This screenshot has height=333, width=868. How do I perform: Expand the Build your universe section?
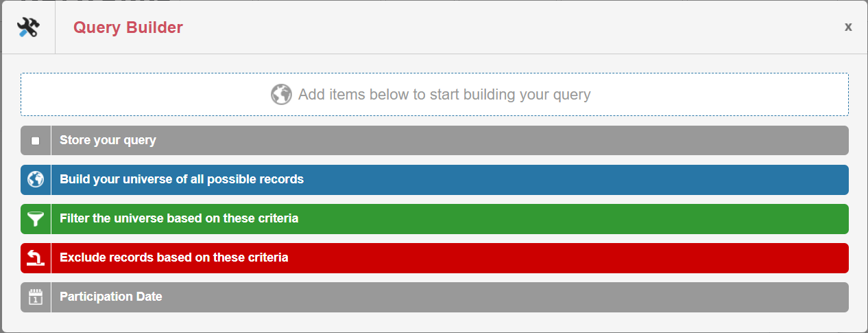tap(480, 180)
